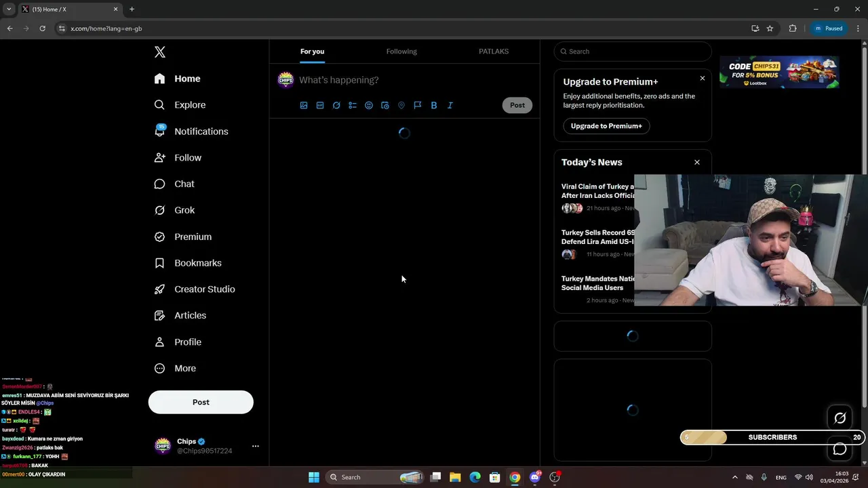Image resolution: width=868 pixels, height=488 pixels.
Task: Click the large Post button in sidebar
Action: tap(201, 402)
